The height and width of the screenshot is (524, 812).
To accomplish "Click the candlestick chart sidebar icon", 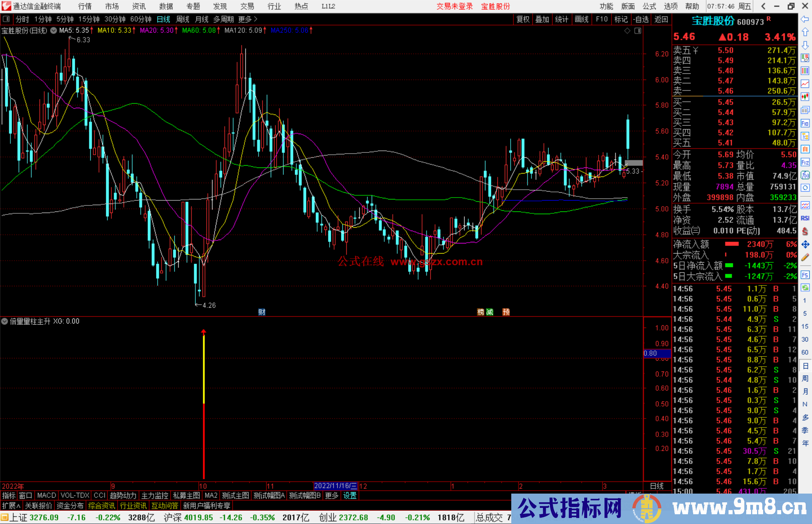I will pos(805,97).
